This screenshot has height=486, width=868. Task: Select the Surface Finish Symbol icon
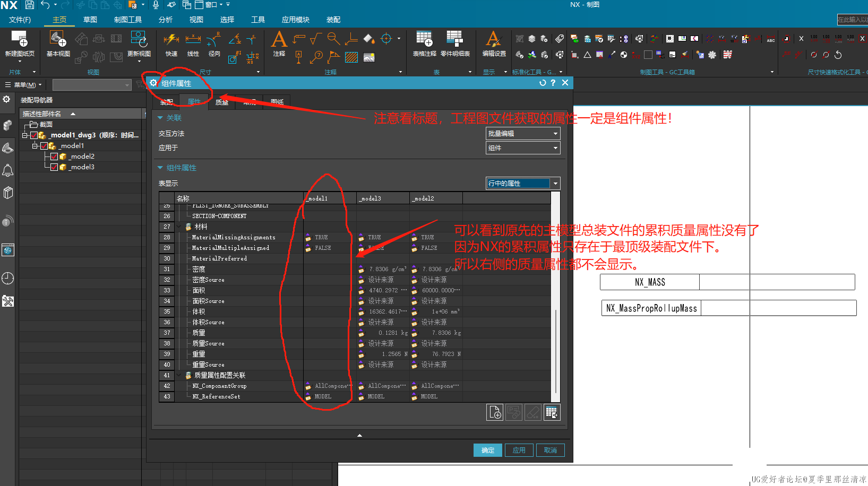[x=316, y=39]
